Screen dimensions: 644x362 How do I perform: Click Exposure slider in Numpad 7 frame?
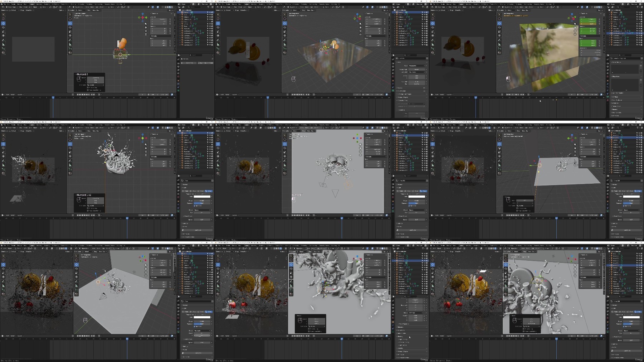point(418,203)
